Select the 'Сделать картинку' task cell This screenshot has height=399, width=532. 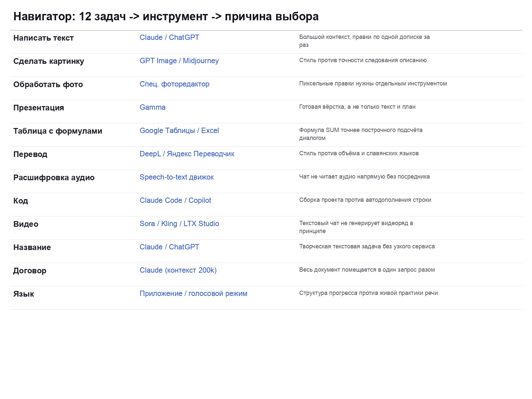[49, 61]
